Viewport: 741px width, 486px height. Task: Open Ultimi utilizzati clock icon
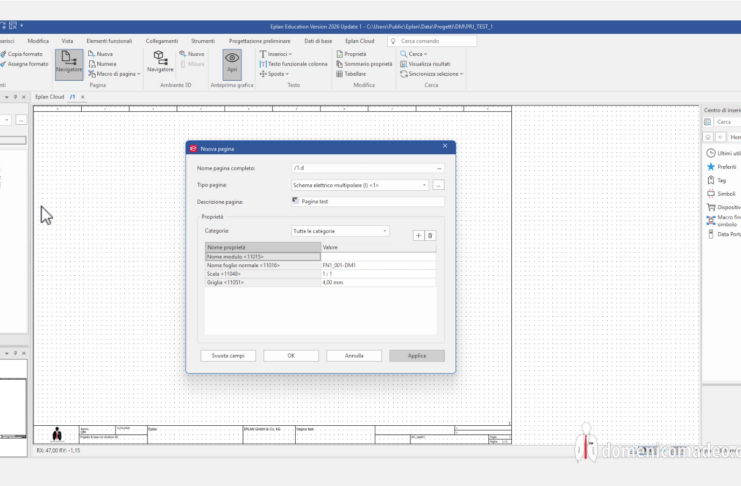coord(711,153)
